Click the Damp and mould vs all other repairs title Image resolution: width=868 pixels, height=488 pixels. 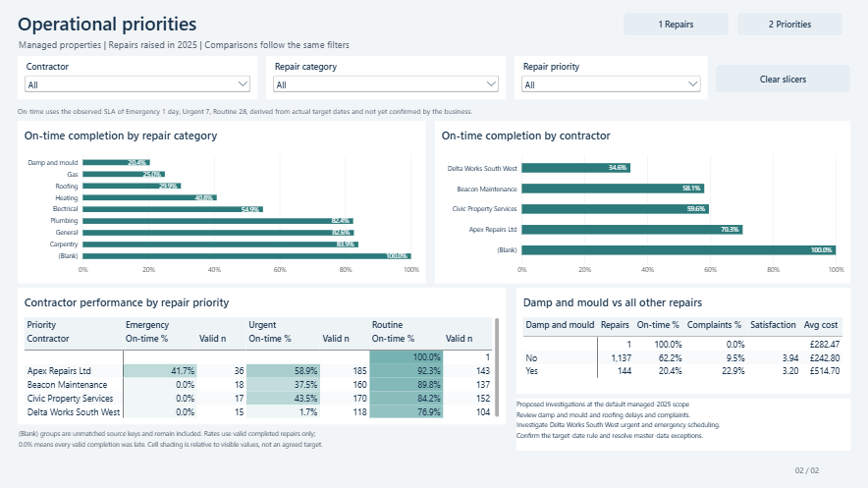(613, 302)
